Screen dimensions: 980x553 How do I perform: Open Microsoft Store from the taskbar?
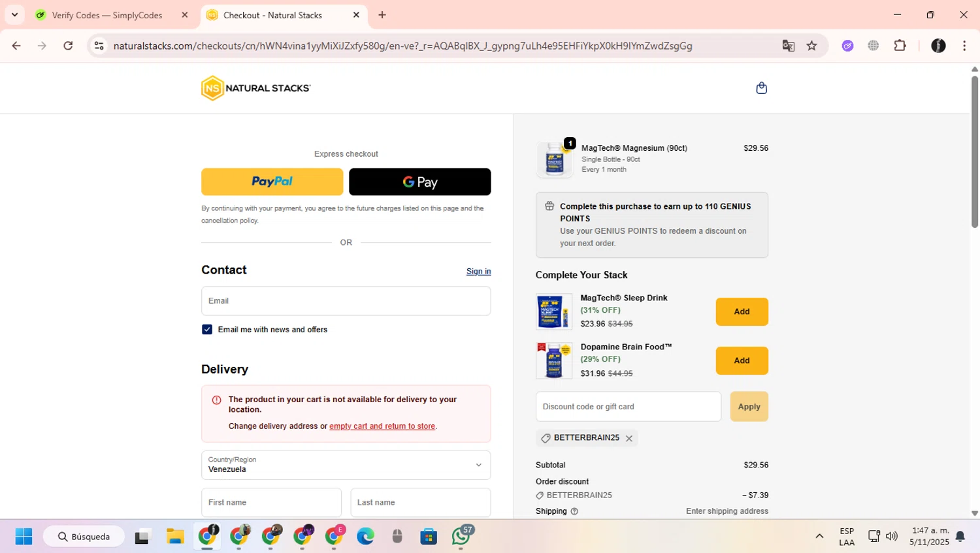[x=429, y=537]
